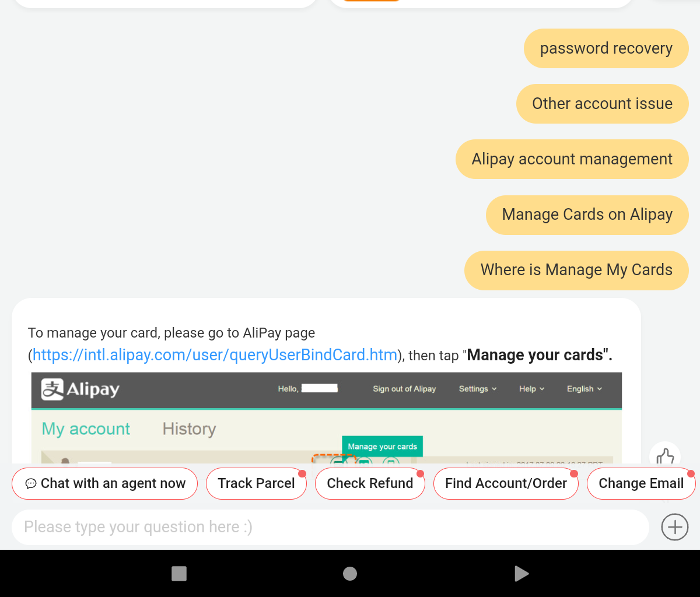Click the chat bubble icon on the agent chip
The height and width of the screenshot is (597, 700).
[x=32, y=483]
